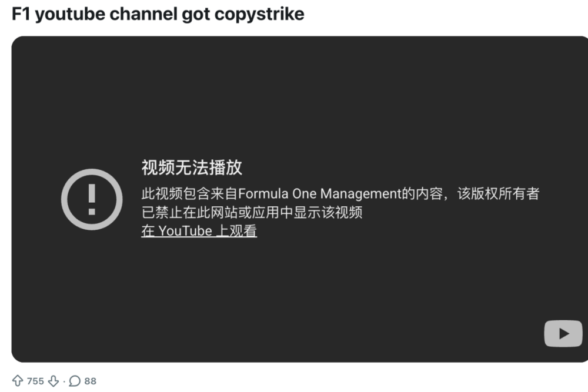
Task: Open comments via the speech bubble icon
Action: pyautogui.click(x=75, y=381)
